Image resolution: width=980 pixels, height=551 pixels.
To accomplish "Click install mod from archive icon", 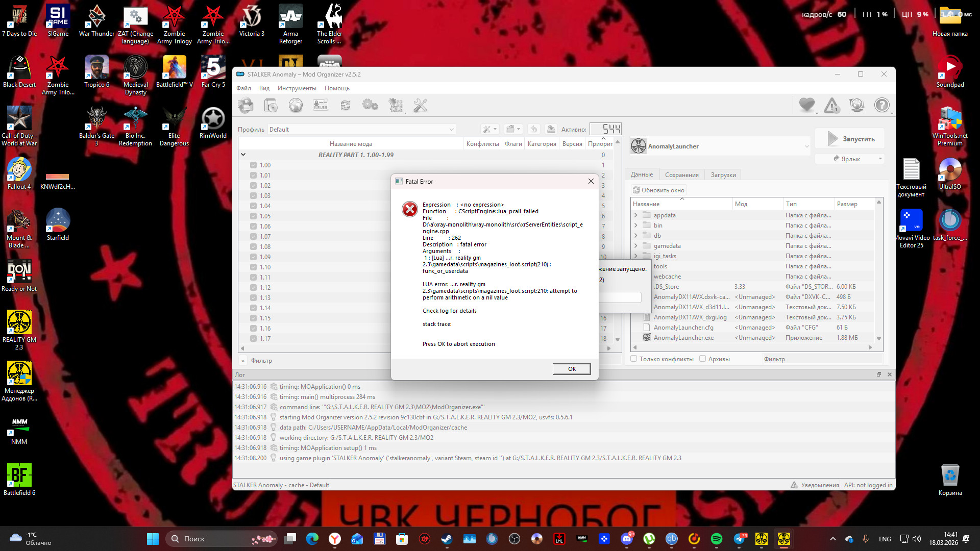I will coord(271,106).
